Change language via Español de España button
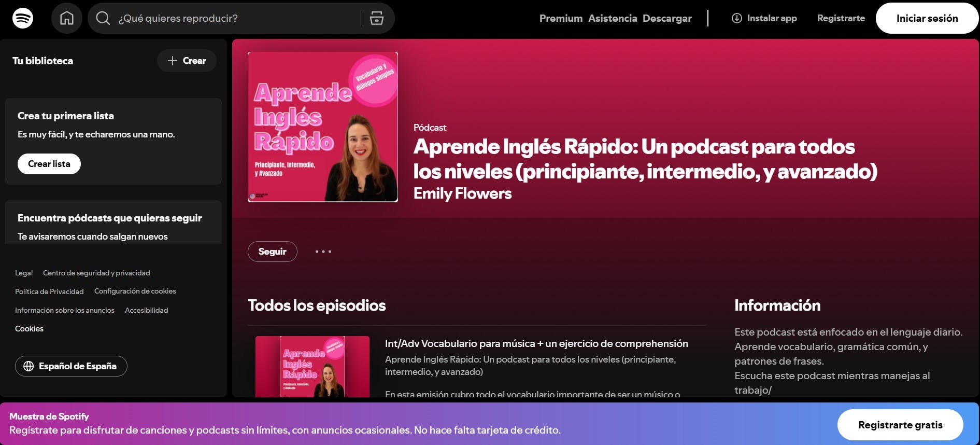The width and height of the screenshot is (980, 445). 71,366
